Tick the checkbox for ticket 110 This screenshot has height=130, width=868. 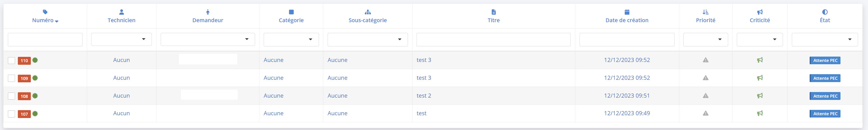pyautogui.click(x=11, y=61)
